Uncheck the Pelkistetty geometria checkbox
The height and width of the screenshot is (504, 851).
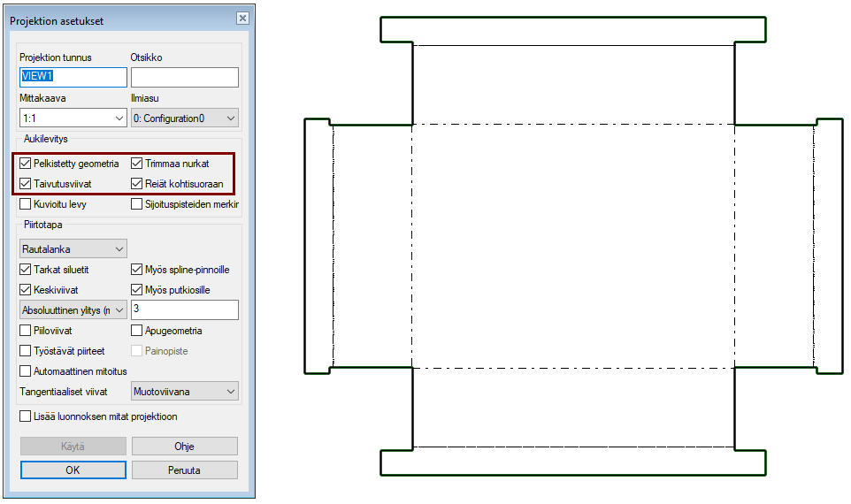tap(25, 164)
